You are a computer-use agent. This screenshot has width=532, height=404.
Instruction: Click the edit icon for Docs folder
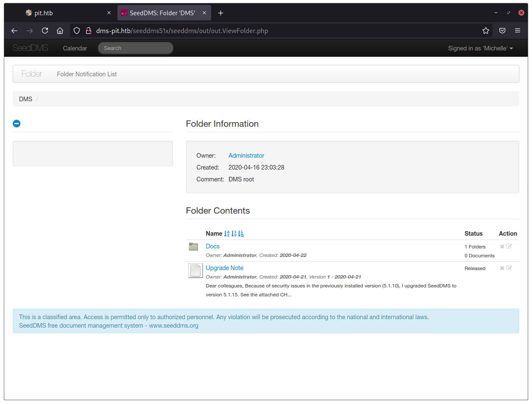[x=509, y=246]
